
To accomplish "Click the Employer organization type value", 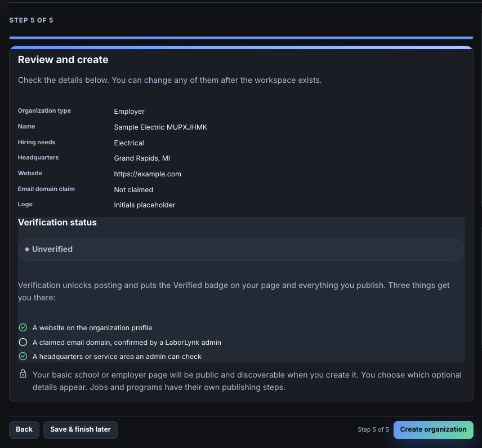I will point(129,112).
